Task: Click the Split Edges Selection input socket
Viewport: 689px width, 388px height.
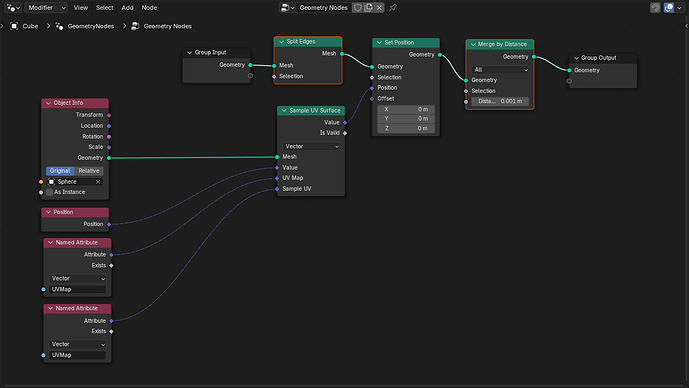Action: point(274,76)
